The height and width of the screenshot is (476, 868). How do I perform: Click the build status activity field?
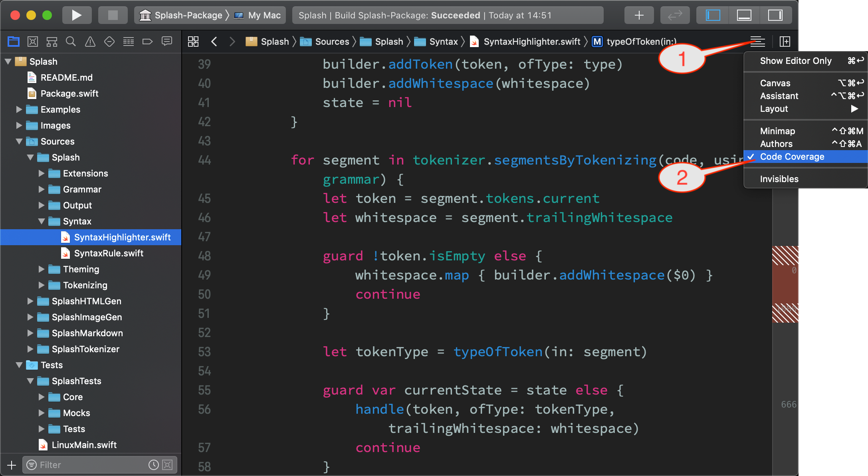click(x=448, y=15)
